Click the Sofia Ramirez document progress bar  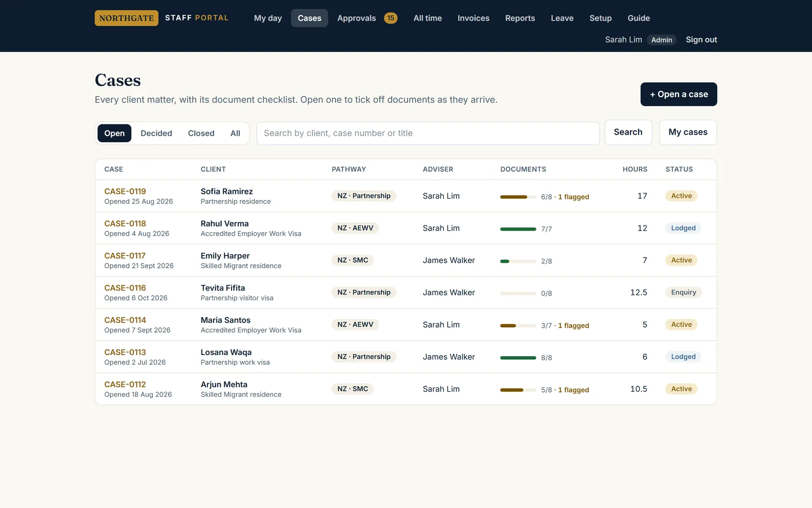point(518,197)
